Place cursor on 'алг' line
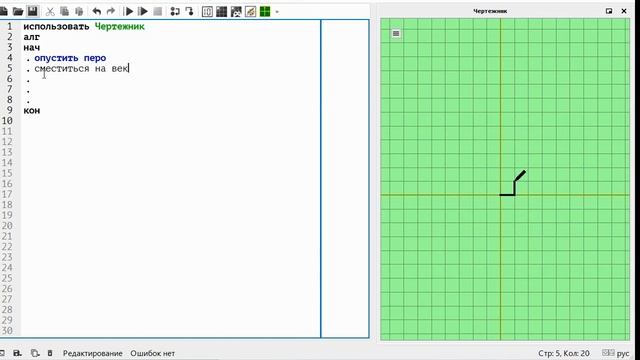 [32, 37]
